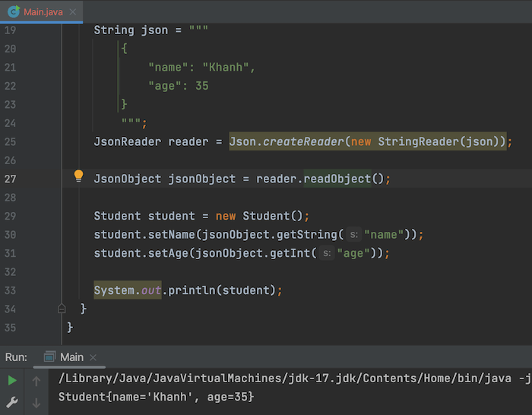Click the new Student() constructor call
Screen dimensions: 532x415
(x=259, y=216)
